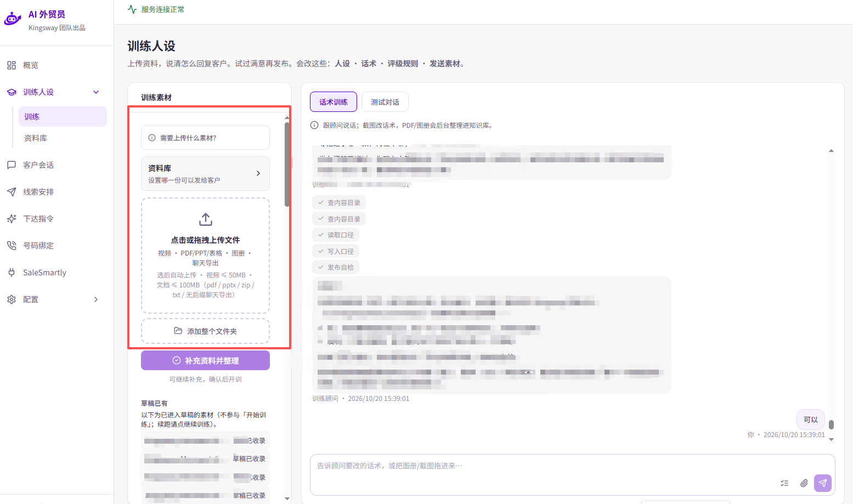Click the 可继续补充，确认后开训 hint text
The height and width of the screenshot is (504, 853).
(205, 380)
